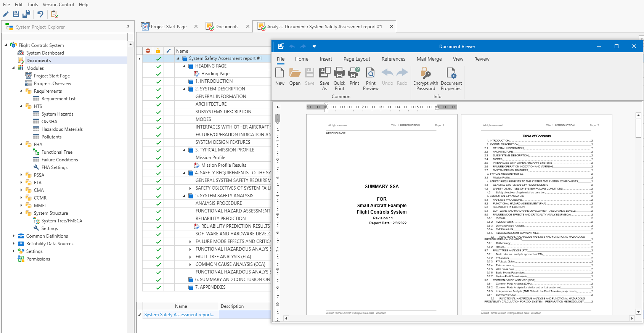This screenshot has height=333, width=644.
Task: Click the Print icon in ribbon
Action: 354,77
